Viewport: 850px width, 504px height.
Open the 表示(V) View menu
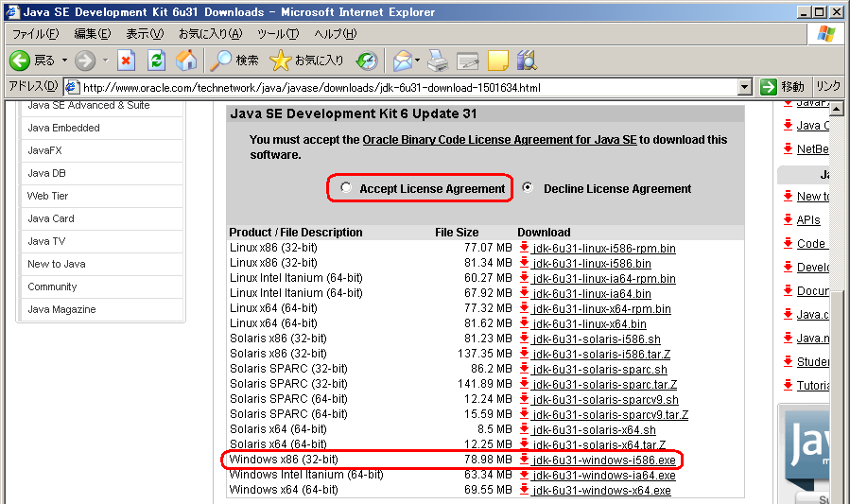[x=145, y=34]
